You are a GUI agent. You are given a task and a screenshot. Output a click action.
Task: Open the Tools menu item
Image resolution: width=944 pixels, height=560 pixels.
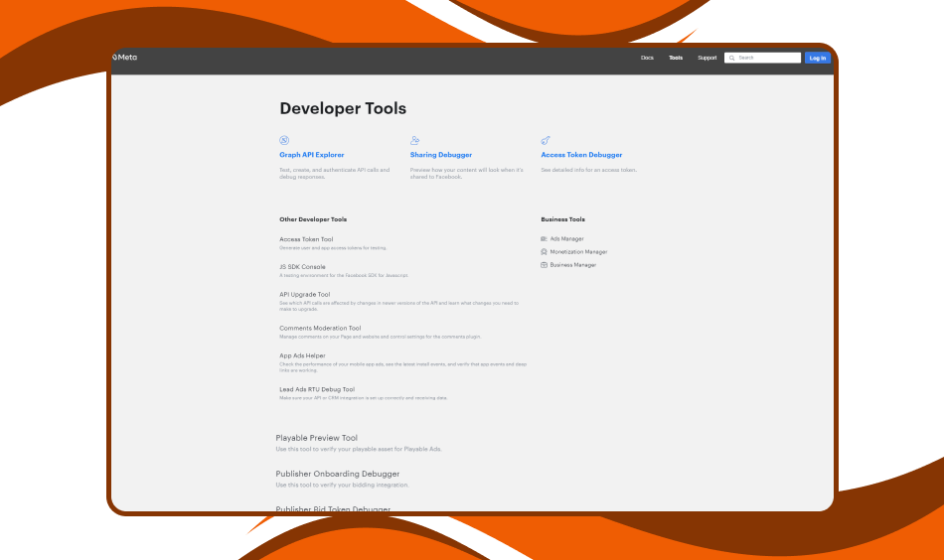[x=676, y=58]
